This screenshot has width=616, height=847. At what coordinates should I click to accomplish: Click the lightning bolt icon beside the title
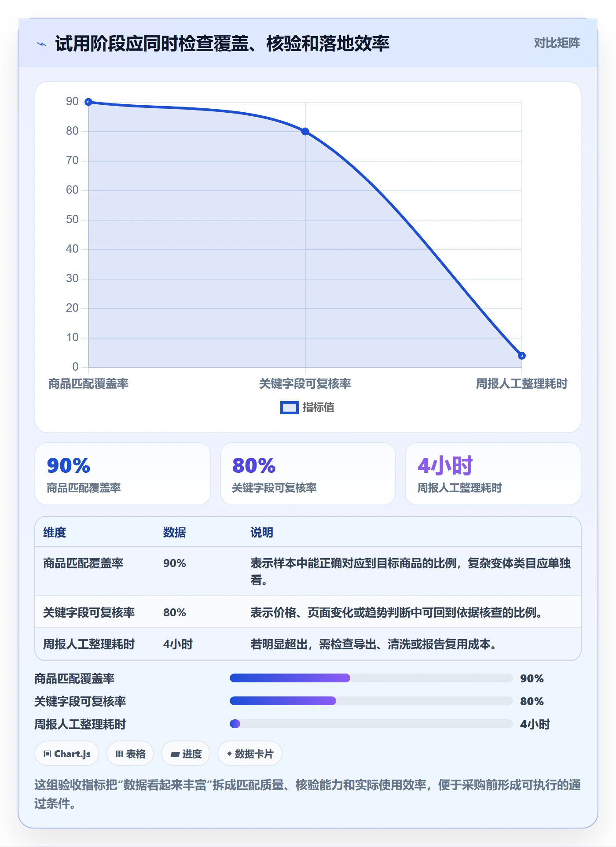click(42, 44)
